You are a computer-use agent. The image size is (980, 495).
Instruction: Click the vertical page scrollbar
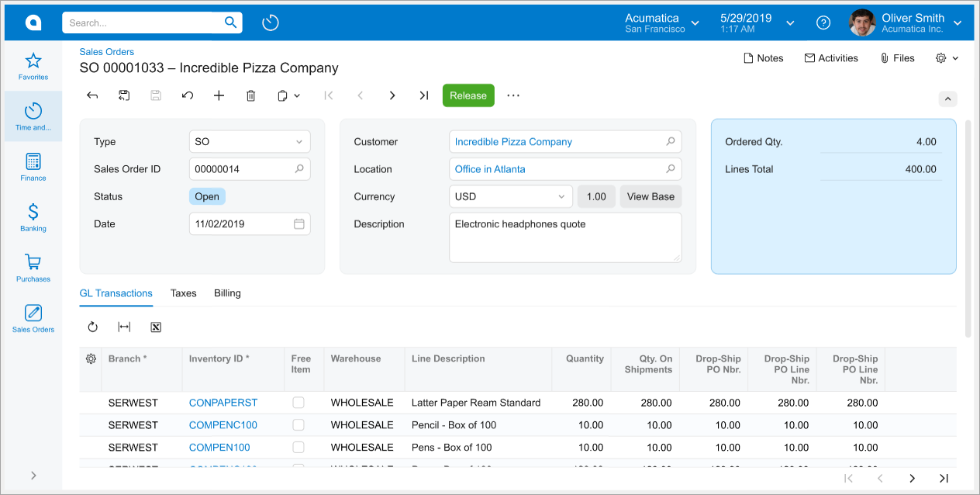pos(968,228)
